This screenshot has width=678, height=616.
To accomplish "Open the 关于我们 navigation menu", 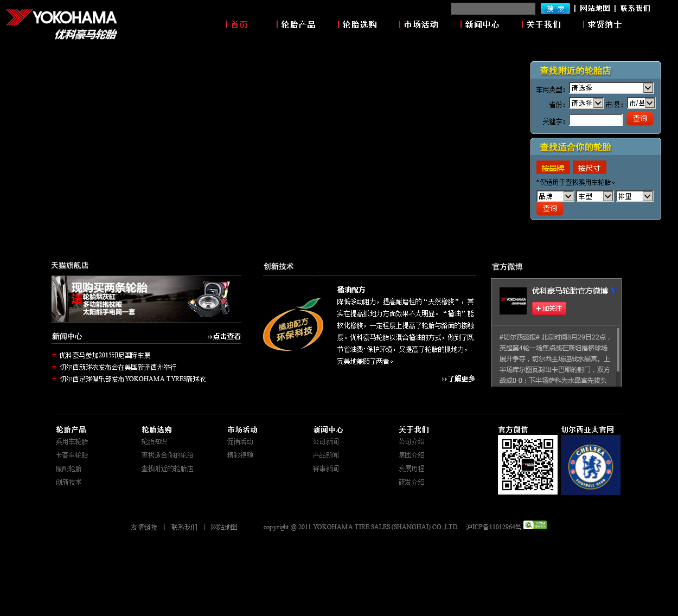I will (x=543, y=24).
